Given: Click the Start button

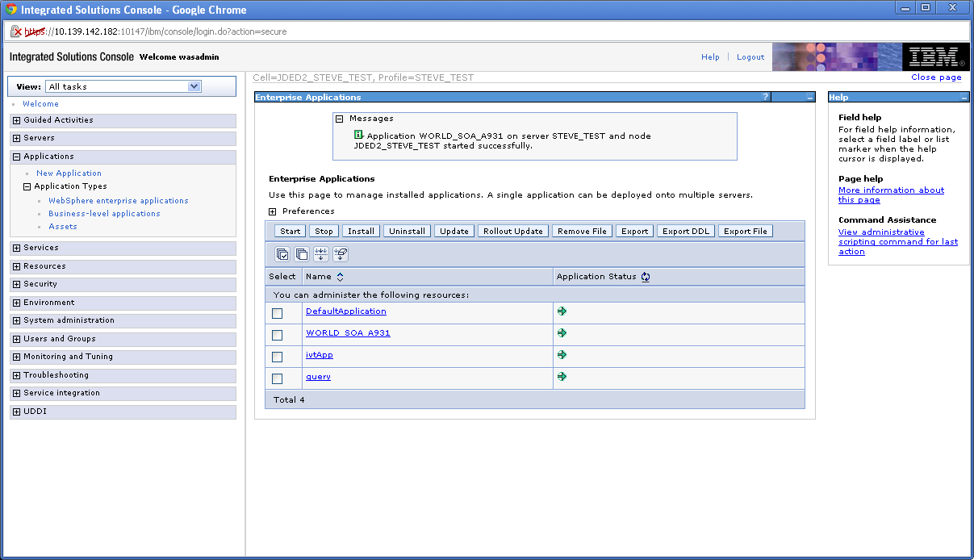Looking at the screenshot, I should pyautogui.click(x=291, y=231).
